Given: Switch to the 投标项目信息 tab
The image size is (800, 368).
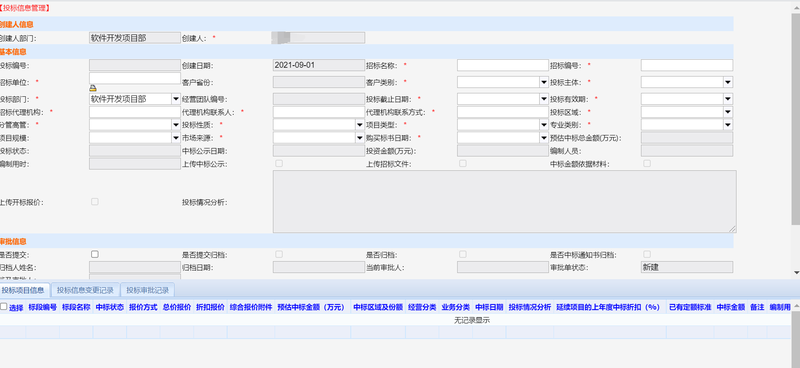Looking at the screenshot, I should [24, 290].
